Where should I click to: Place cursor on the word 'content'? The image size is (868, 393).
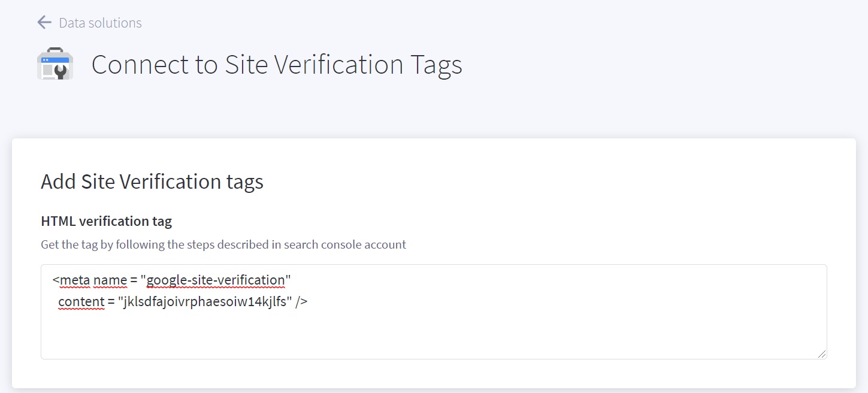pos(81,301)
